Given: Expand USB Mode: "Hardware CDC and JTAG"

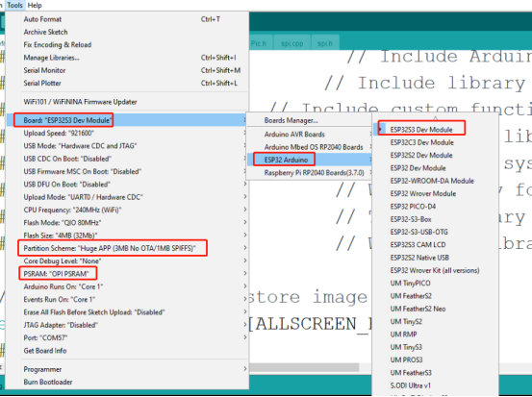Looking at the screenshot, I should tap(127, 146).
